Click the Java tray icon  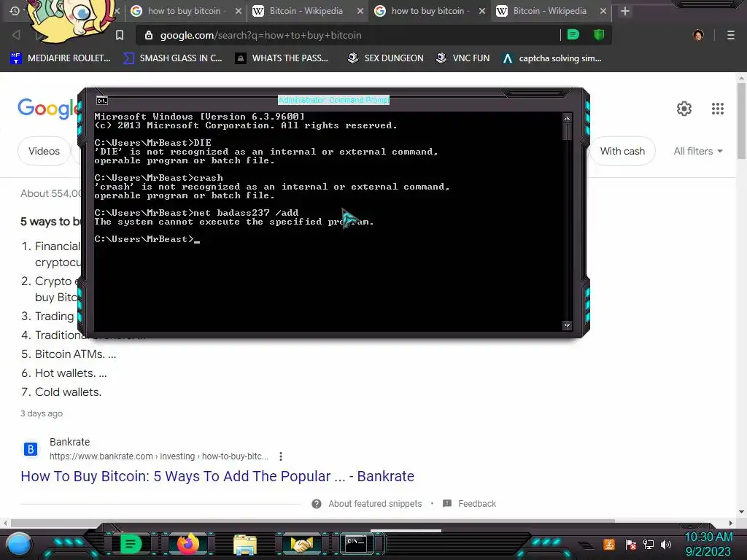click(609, 544)
